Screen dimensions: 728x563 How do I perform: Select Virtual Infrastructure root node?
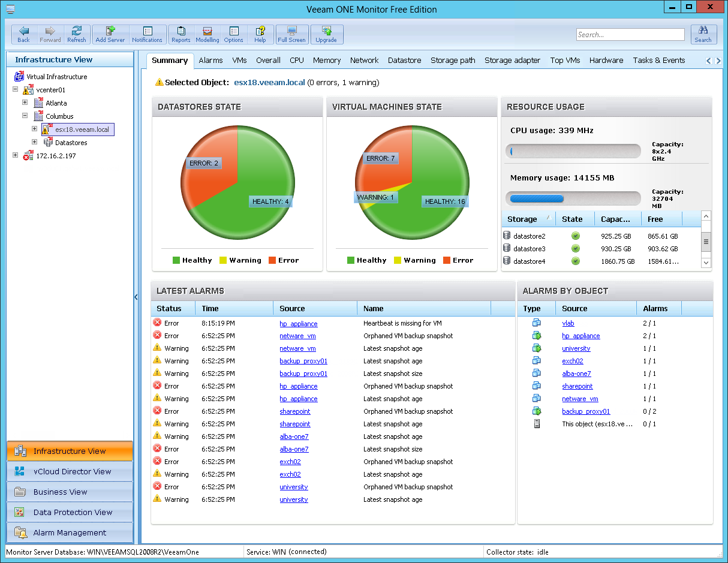coord(56,77)
